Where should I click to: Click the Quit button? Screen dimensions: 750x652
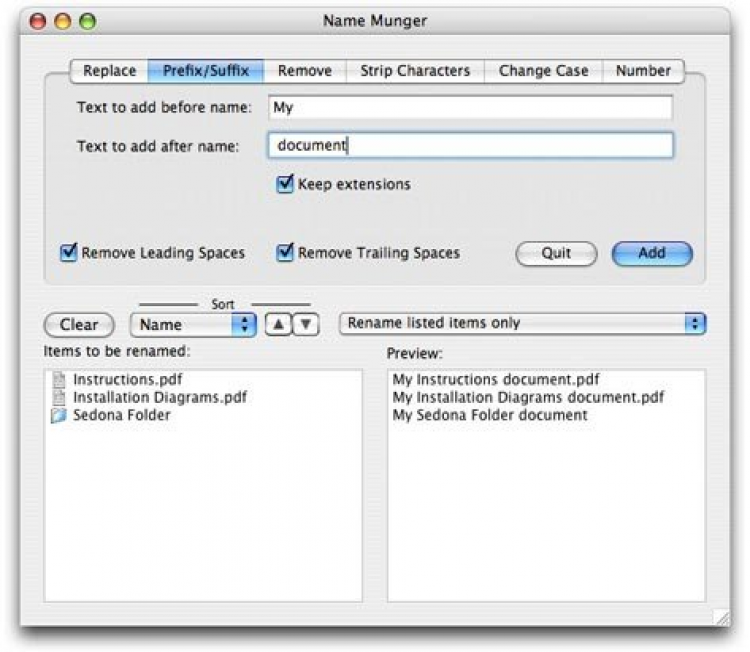tap(556, 253)
